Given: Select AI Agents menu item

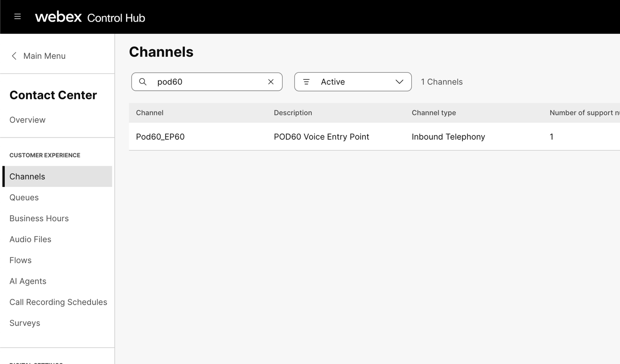Looking at the screenshot, I should click(28, 281).
